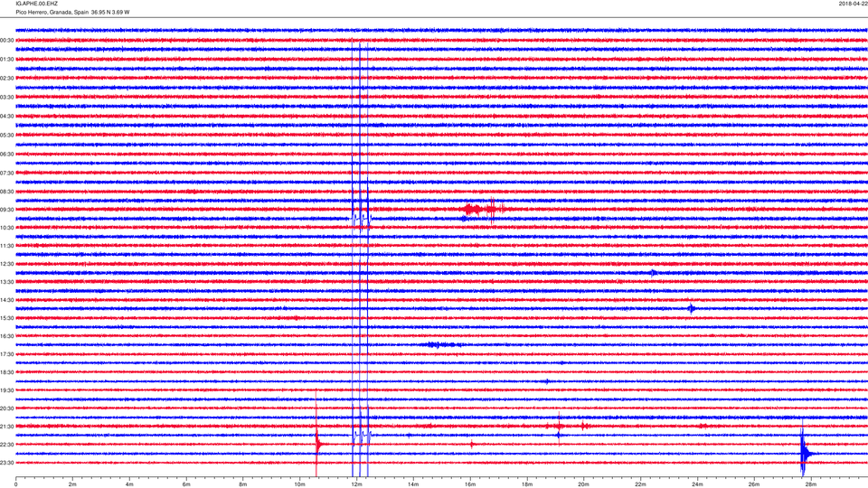Select the 00:30 time label
Screen dimensions: 868x488
[x=7, y=41]
